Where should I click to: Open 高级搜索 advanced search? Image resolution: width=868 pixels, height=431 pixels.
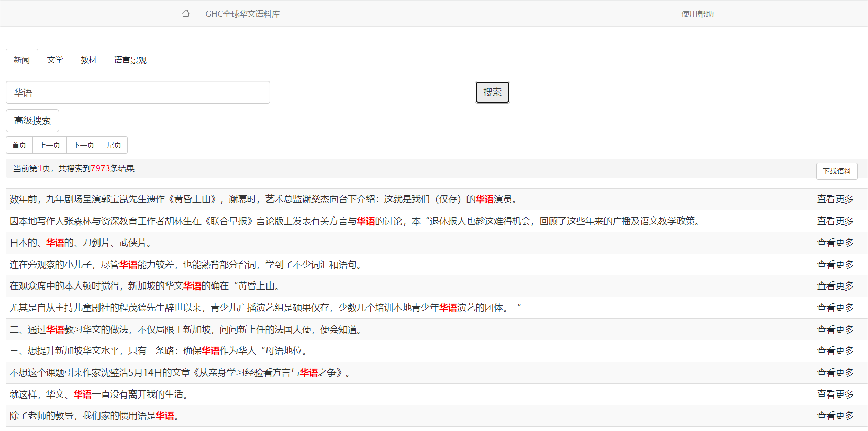tap(32, 121)
